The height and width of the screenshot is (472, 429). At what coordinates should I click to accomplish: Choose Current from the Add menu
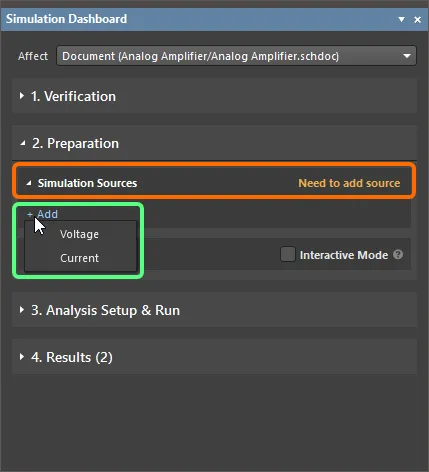click(79, 258)
